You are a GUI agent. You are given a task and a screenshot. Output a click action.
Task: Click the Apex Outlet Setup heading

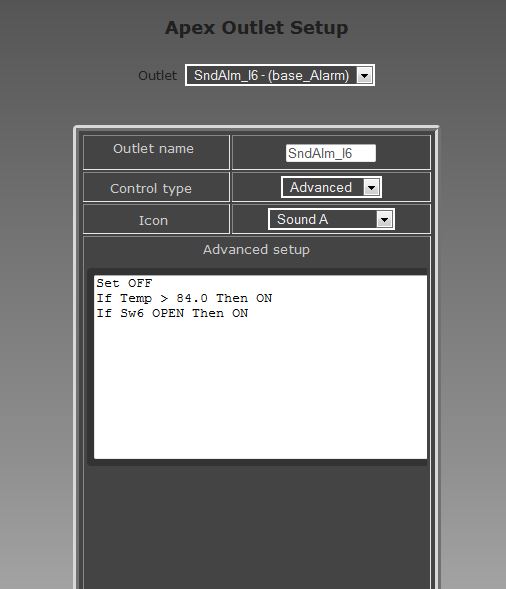257,28
